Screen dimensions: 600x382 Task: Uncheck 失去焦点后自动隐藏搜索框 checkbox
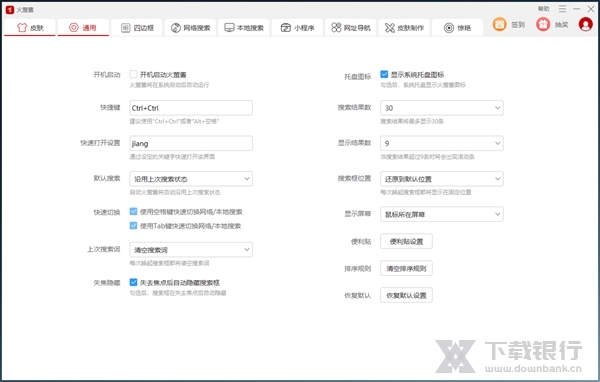click(133, 282)
